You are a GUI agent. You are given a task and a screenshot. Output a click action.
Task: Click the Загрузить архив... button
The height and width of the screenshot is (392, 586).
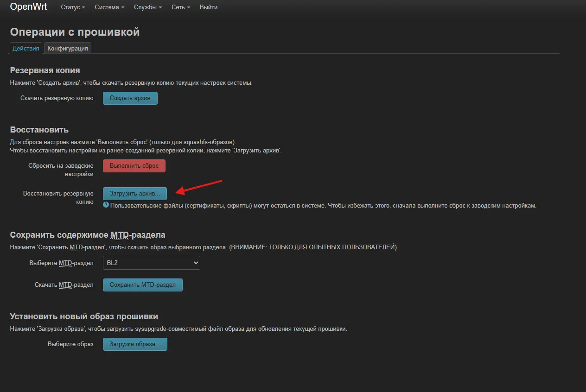[x=134, y=193]
